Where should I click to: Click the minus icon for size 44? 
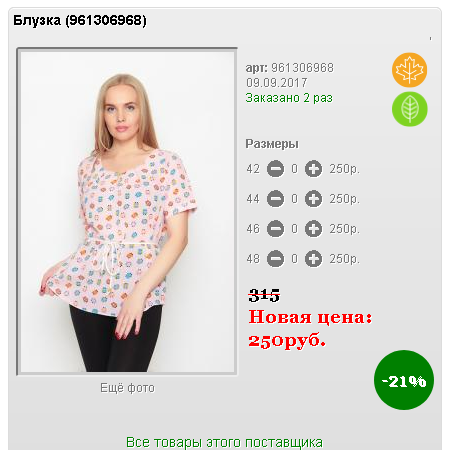tap(275, 199)
